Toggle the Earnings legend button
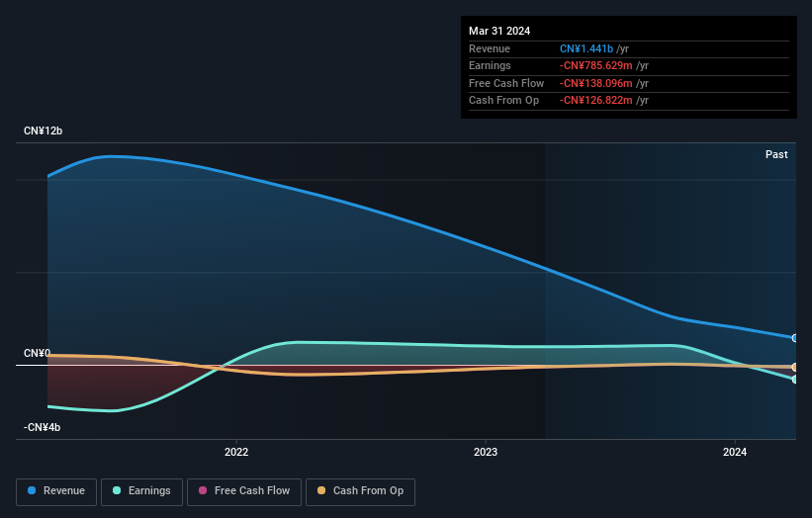The height and width of the screenshot is (518, 812). [141, 491]
